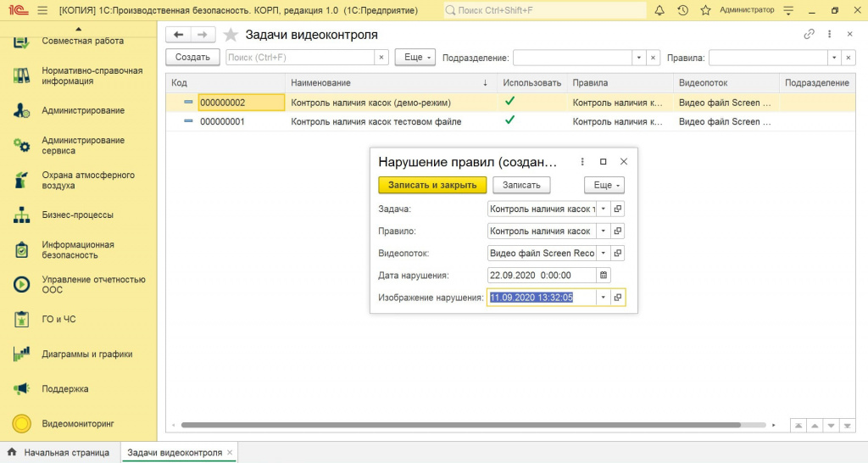Open the Подразделение filter dropdown
Screen dimensions: 868x463
(639, 58)
